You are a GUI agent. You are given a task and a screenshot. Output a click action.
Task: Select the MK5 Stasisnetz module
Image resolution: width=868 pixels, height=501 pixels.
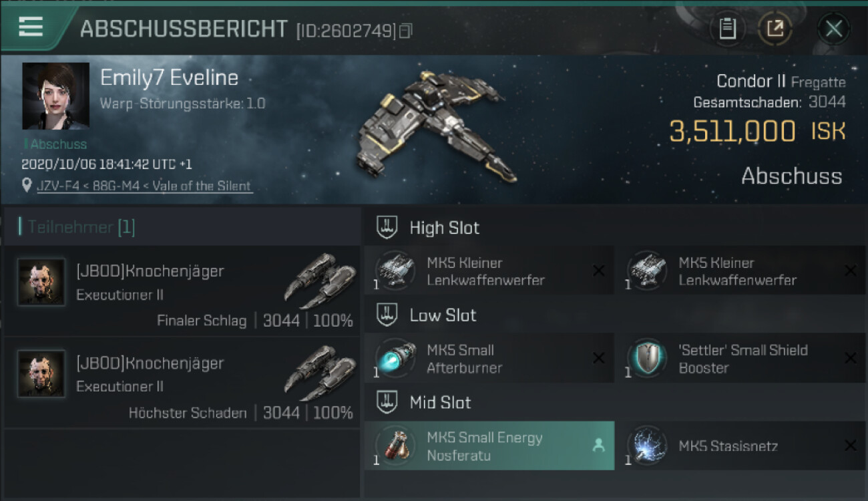[x=740, y=446]
